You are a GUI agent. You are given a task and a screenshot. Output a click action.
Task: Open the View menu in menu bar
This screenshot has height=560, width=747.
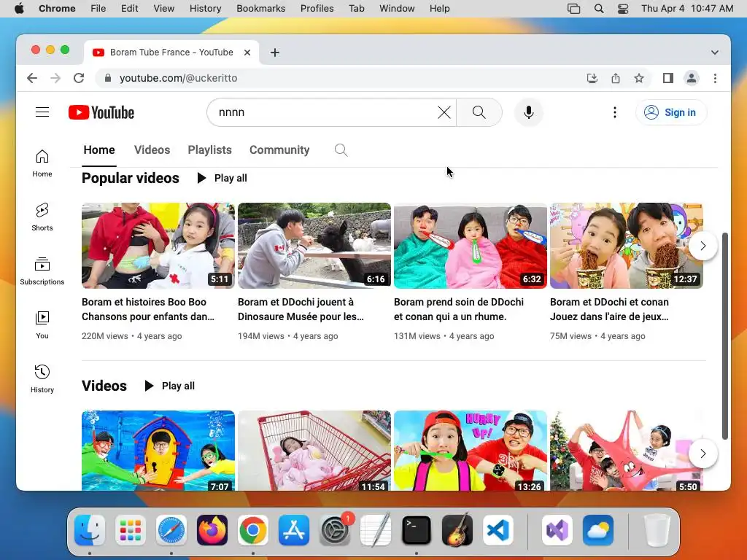(164, 9)
